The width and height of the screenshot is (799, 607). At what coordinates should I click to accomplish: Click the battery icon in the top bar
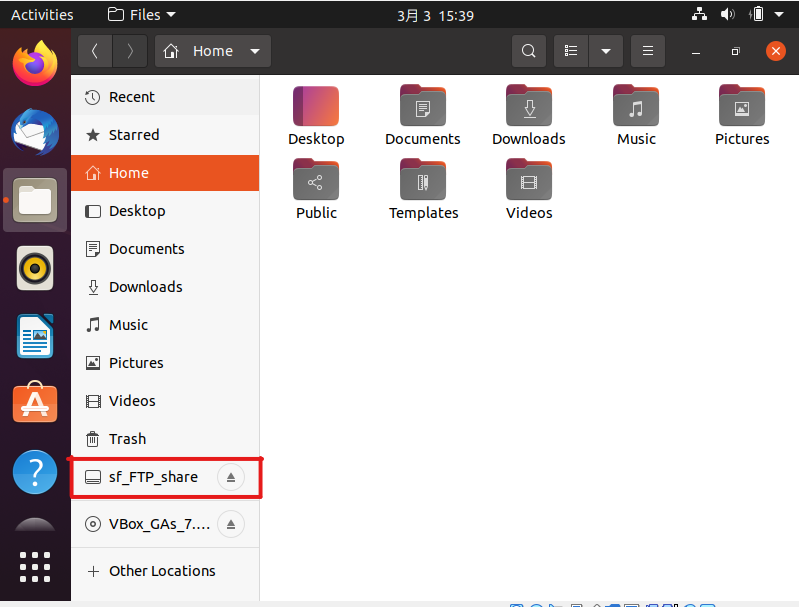click(x=757, y=14)
